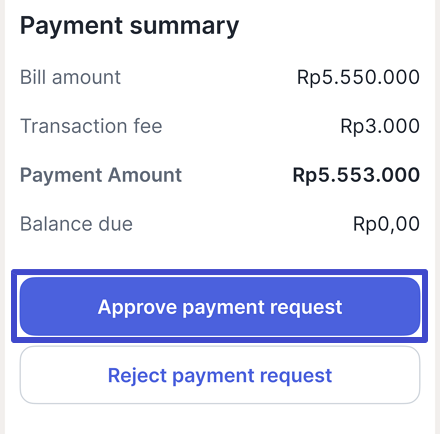Viewport: 440px width, 434px height.
Task: Click the amount shown beside Balance due
Action: click(x=386, y=224)
